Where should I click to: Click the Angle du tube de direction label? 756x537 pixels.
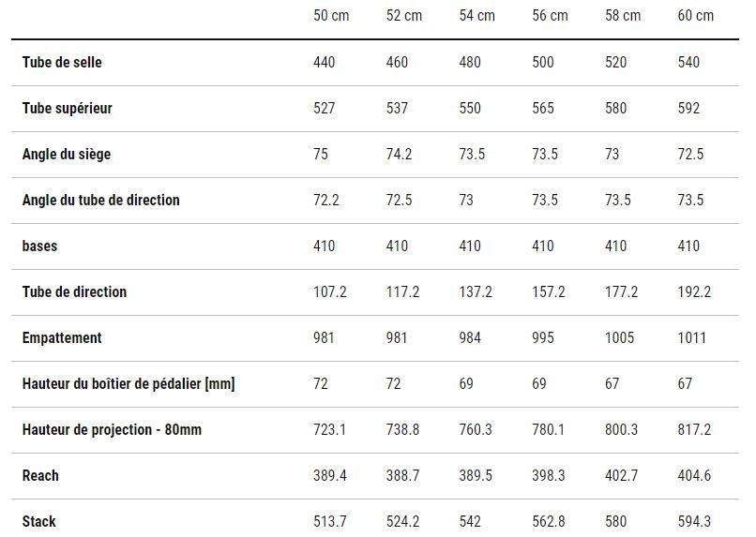[x=101, y=201]
